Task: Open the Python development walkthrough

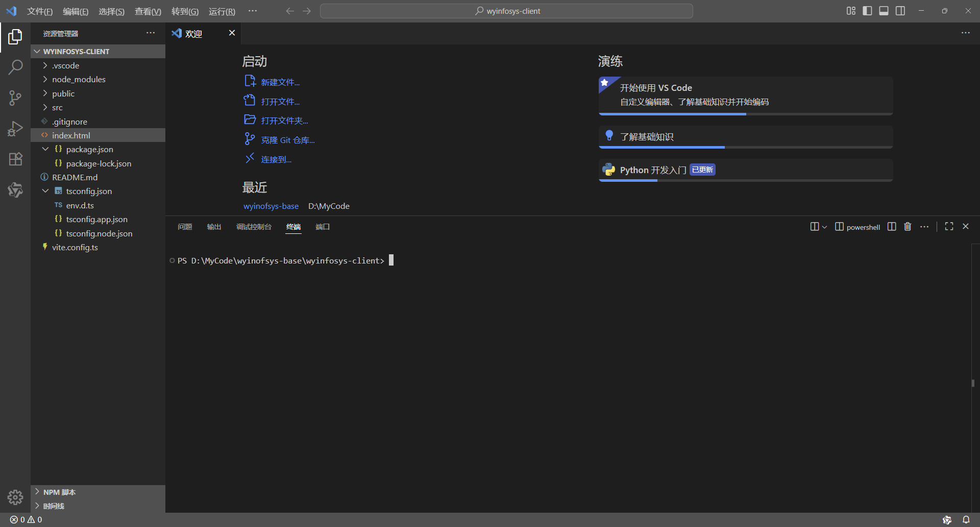Action: (x=746, y=170)
